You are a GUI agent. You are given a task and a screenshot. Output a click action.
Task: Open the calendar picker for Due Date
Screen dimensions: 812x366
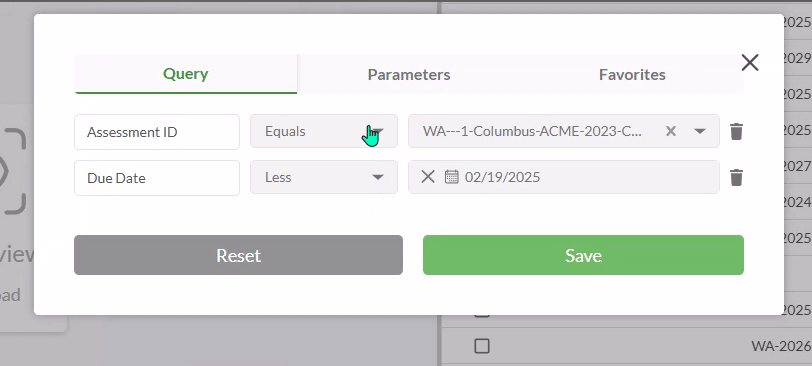(452, 177)
